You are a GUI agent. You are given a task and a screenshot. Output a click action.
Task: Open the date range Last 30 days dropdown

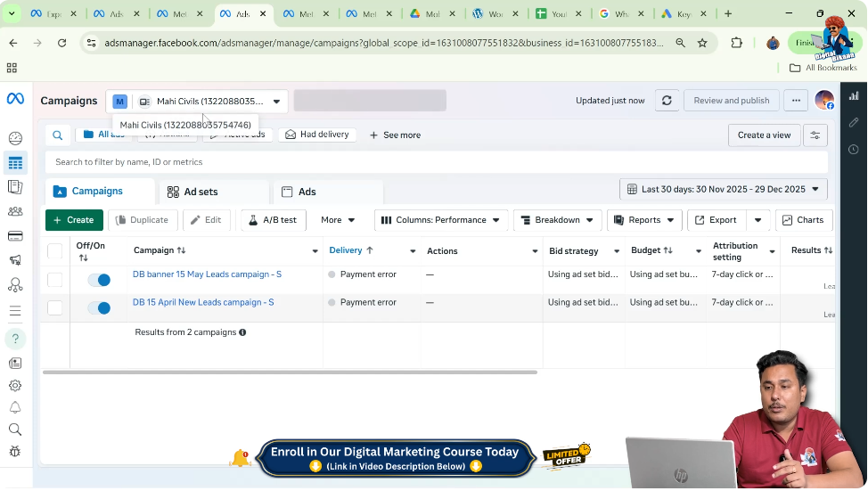click(724, 189)
